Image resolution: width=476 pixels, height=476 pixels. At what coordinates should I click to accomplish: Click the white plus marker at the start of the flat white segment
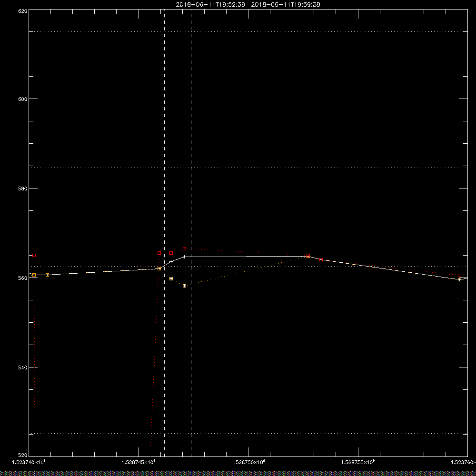pyautogui.click(x=184, y=257)
